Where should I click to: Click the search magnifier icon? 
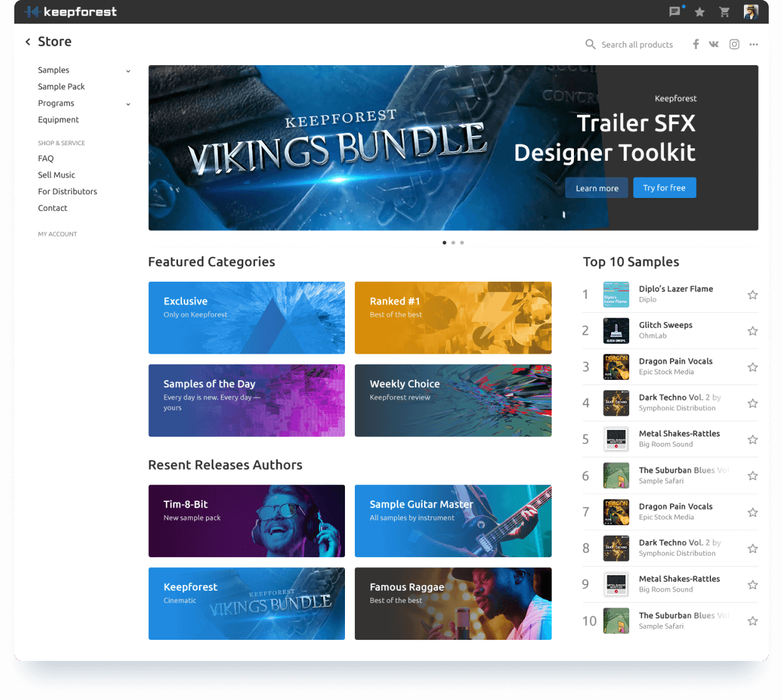pyautogui.click(x=591, y=44)
